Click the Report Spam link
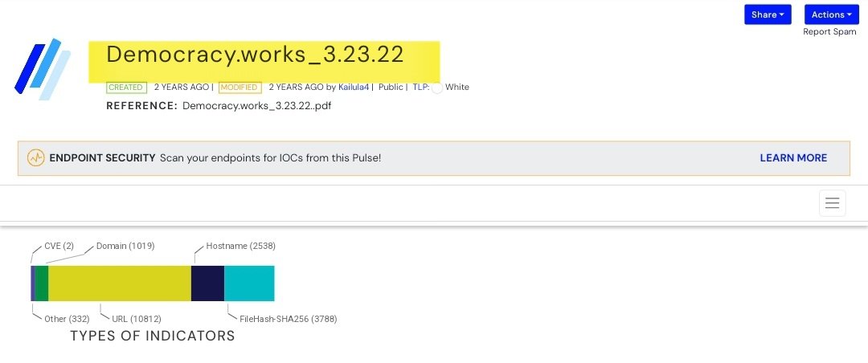The height and width of the screenshot is (363, 868). click(x=829, y=32)
